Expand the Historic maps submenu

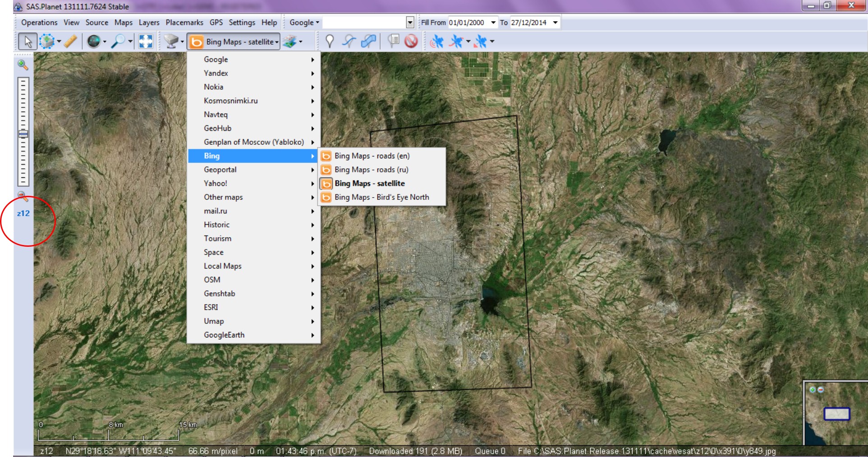[254, 225]
